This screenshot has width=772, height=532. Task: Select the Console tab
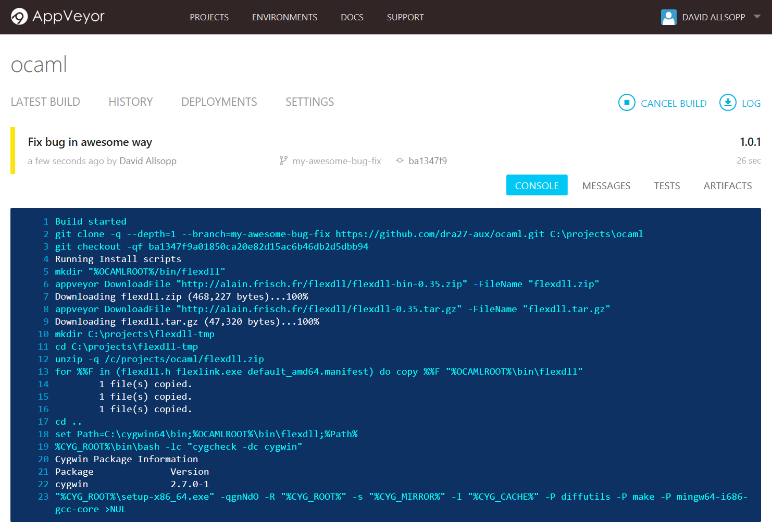[x=537, y=185]
